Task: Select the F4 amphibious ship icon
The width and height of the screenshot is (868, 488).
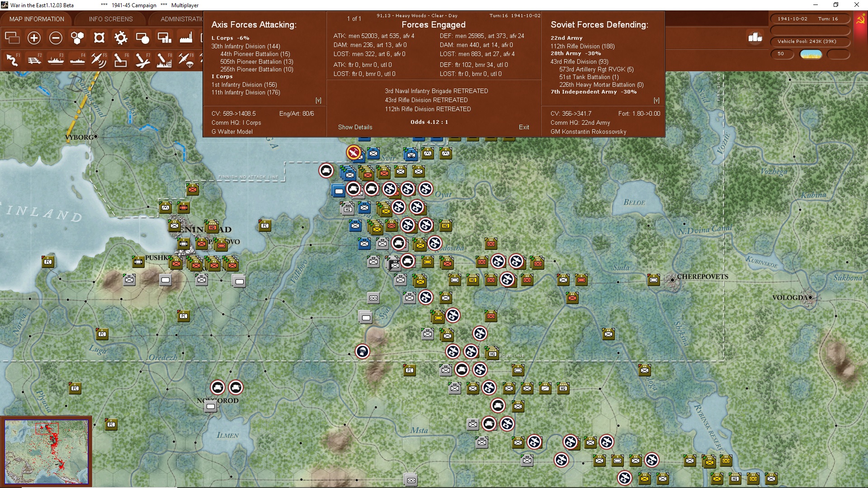Action: tap(77, 60)
